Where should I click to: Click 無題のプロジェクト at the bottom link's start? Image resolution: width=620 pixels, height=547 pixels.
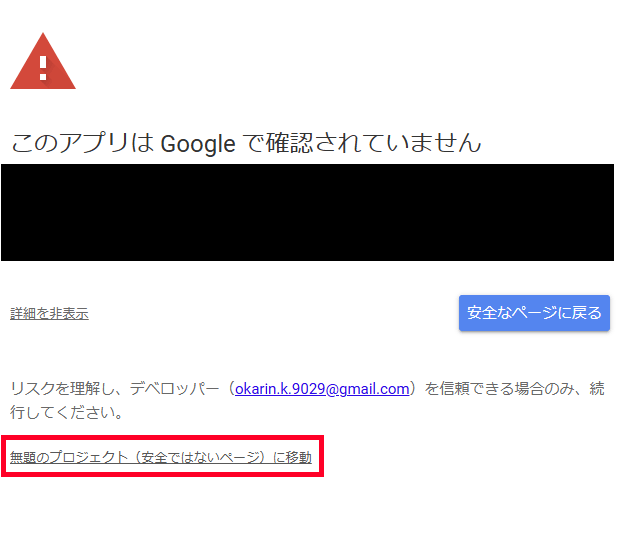coord(68,457)
